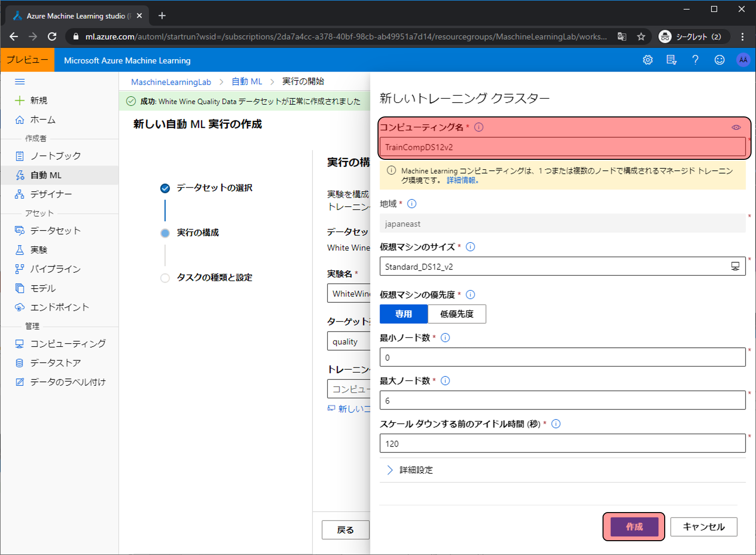The image size is (756, 555).
Task: Click the settings gear icon in header
Action: tap(647, 60)
